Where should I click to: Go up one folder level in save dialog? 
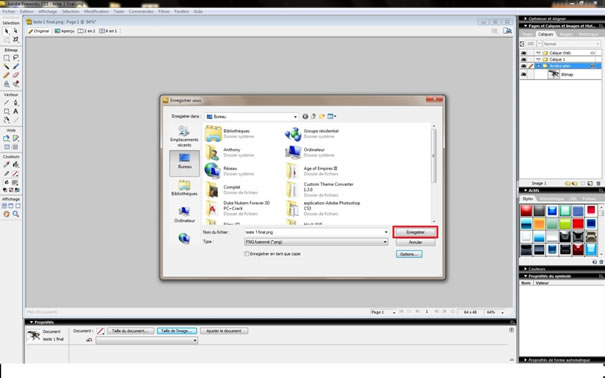[x=313, y=116]
